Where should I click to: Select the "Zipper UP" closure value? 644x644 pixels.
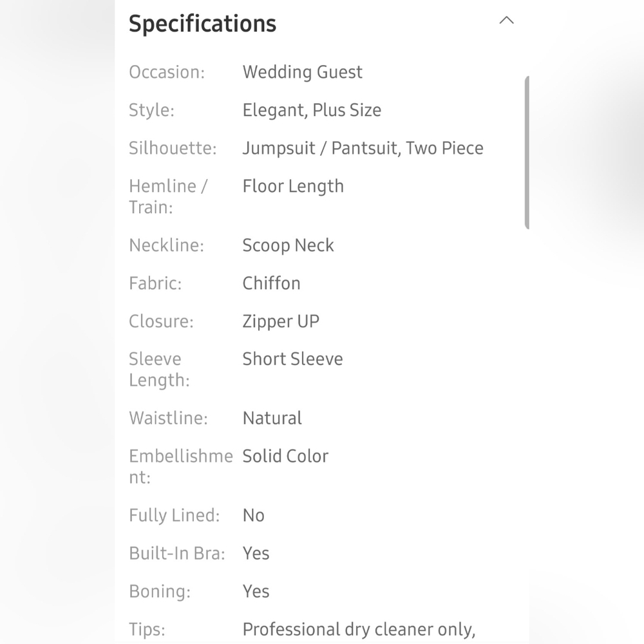[281, 321]
